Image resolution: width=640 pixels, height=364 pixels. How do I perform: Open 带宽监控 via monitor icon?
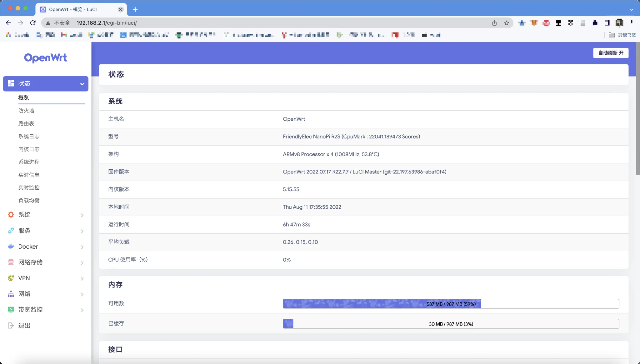(11, 309)
